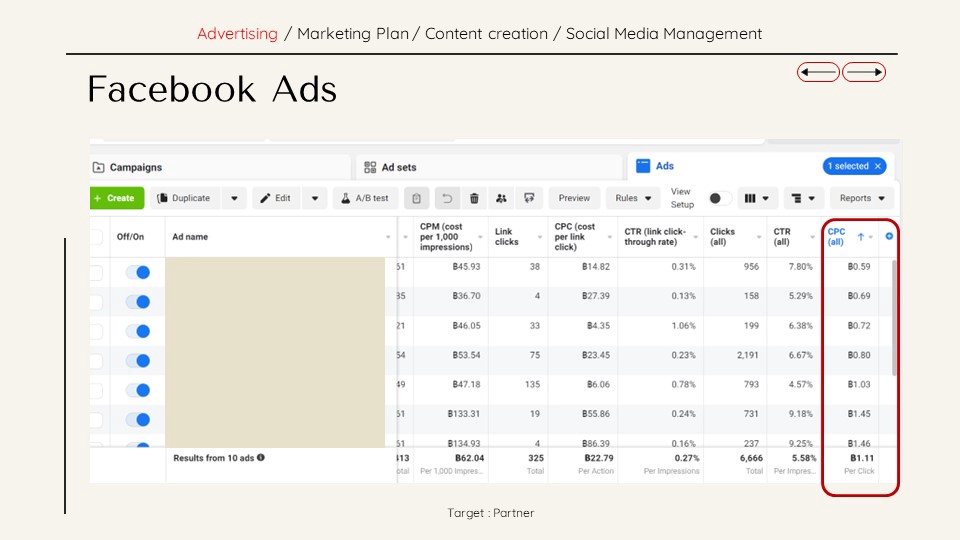Open the Duplicate dropdown arrow
The image size is (960, 540).
(234, 198)
